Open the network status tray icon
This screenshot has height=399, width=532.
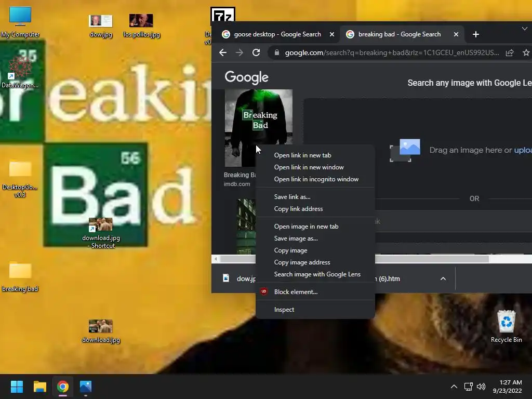pyautogui.click(x=469, y=387)
